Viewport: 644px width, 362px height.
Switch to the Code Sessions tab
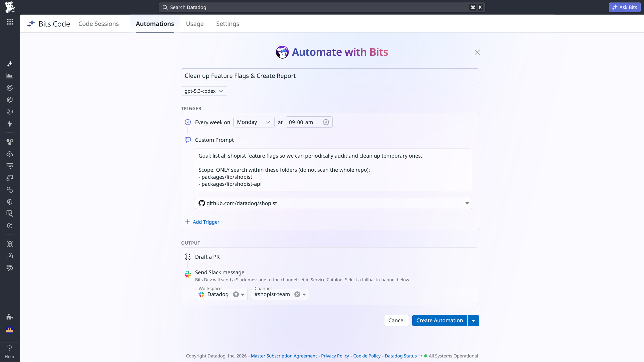pos(98,24)
